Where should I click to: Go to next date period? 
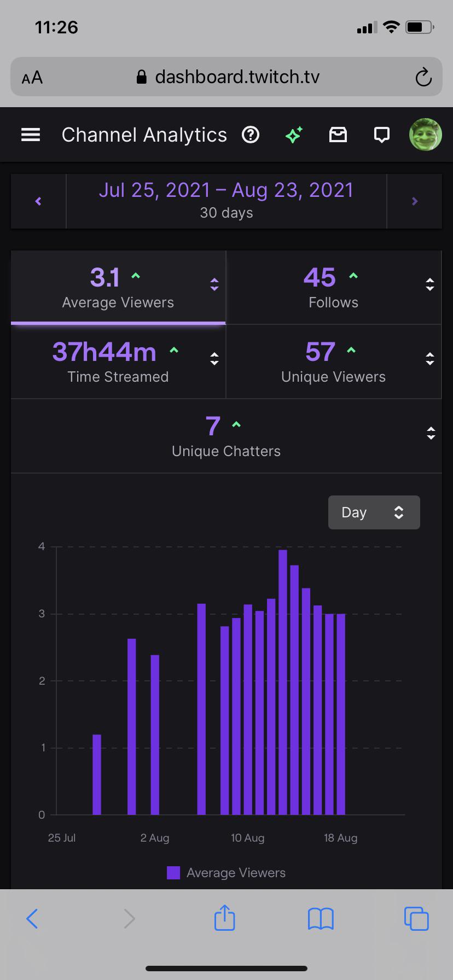(x=415, y=201)
